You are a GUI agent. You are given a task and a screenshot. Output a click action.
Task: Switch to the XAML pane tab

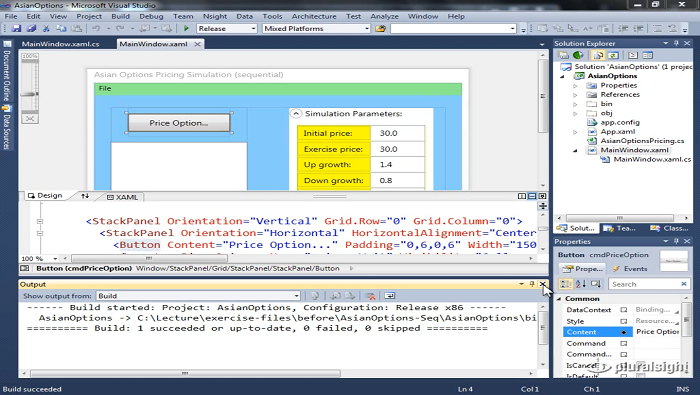[x=123, y=197]
